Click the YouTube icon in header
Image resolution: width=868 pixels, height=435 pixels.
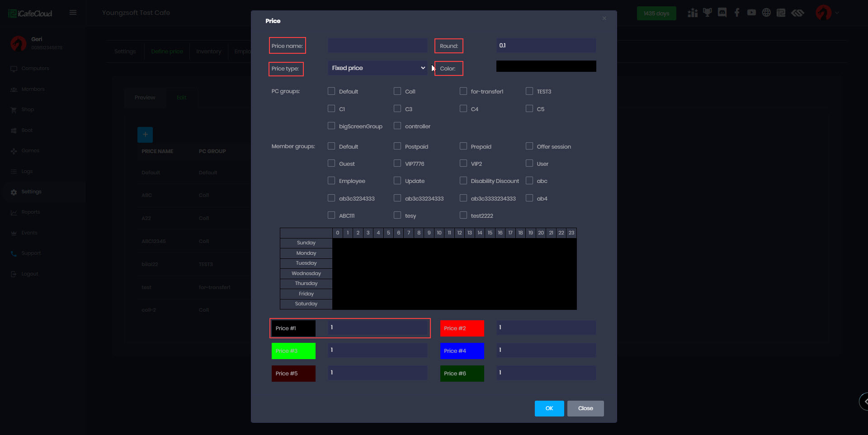coord(751,13)
